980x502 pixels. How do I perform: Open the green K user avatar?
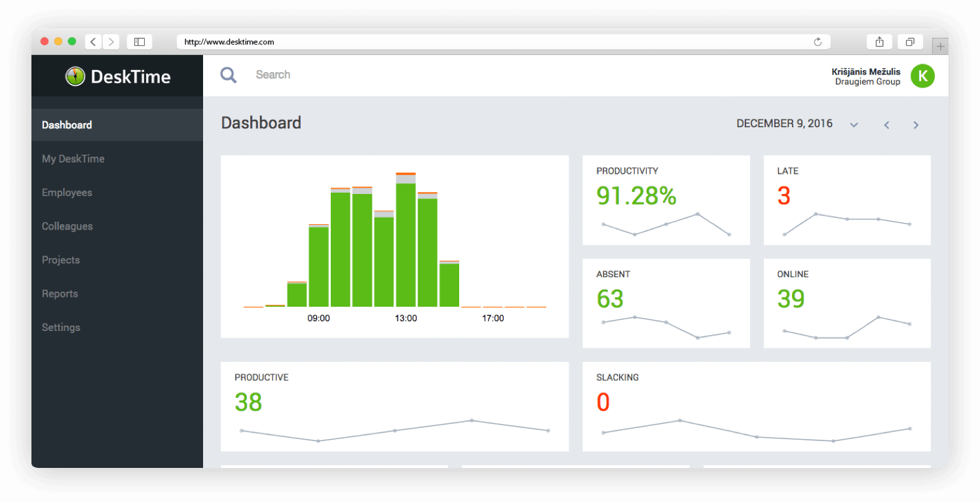click(922, 76)
